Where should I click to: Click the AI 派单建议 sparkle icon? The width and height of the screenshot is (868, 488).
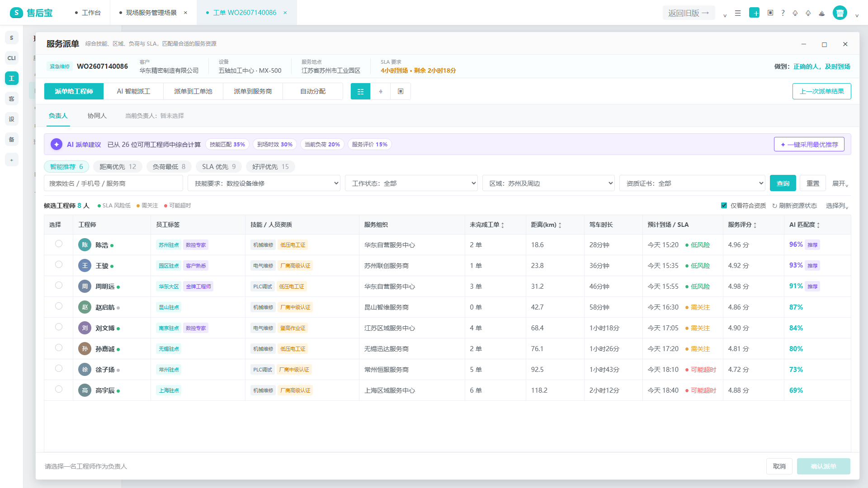57,145
